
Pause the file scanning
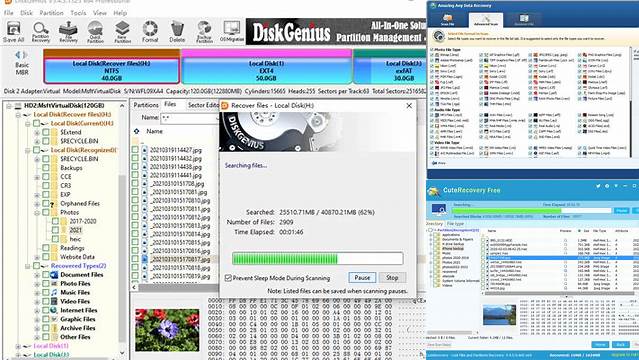click(362, 278)
